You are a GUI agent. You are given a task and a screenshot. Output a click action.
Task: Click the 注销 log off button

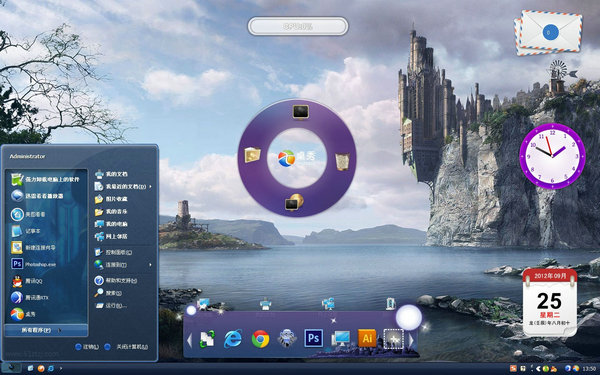pyautogui.click(x=86, y=347)
